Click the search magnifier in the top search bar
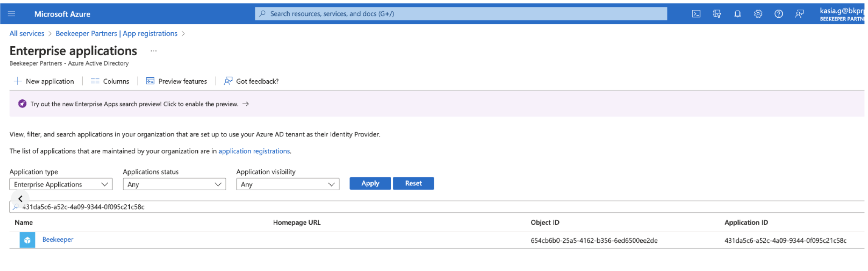The height and width of the screenshot is (271, 868). pos(263,14)
